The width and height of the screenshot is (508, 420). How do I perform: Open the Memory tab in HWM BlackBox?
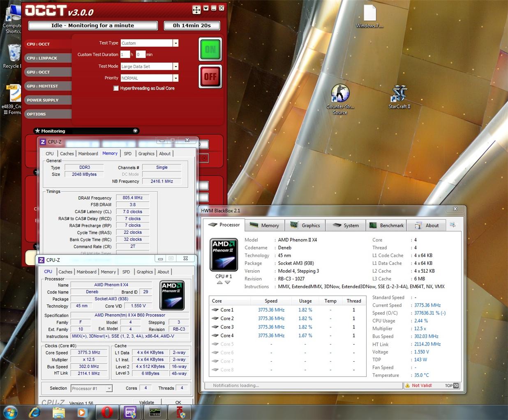pos(264,225)
